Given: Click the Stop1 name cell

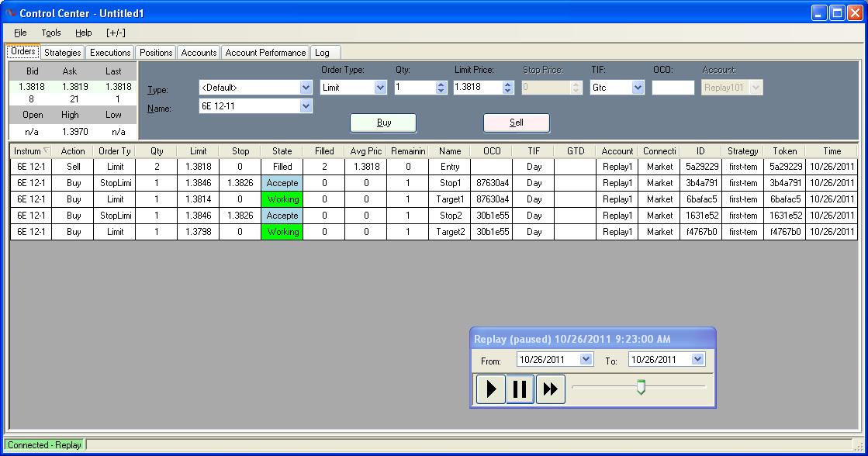Looking at the screenshot, I should coord(449,182).
